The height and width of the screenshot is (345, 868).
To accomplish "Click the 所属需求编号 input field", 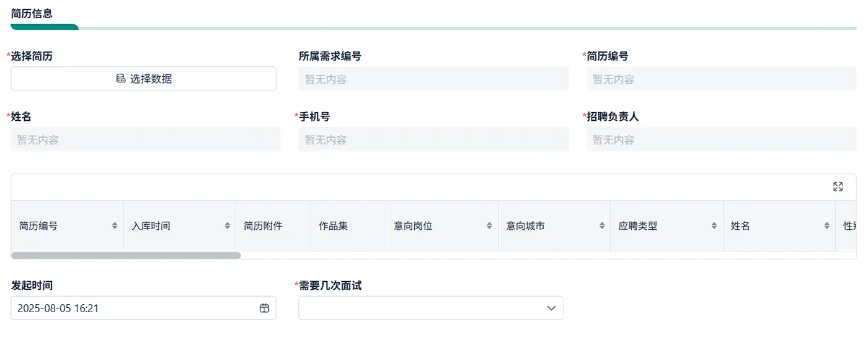I will click(x=433, y=79).
